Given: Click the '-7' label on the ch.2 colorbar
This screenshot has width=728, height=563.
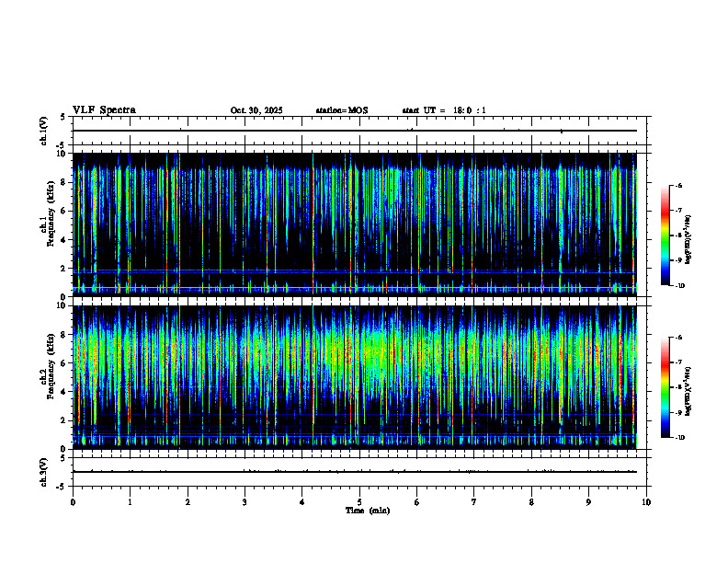Looking at the screenshot, I should coord(678,362).
